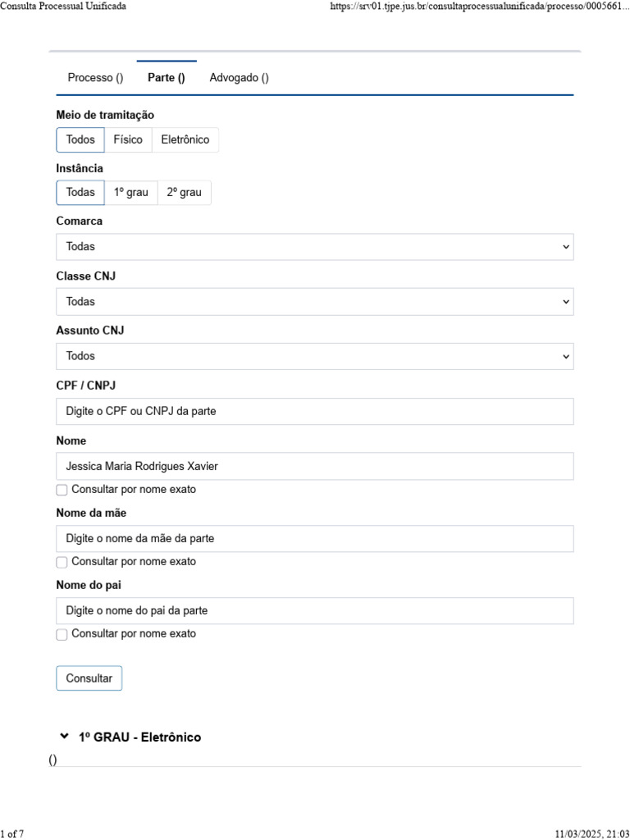This screenshot has width=630, height=840.
Task: Switch to the Processo tab
Action: [95, 78]
